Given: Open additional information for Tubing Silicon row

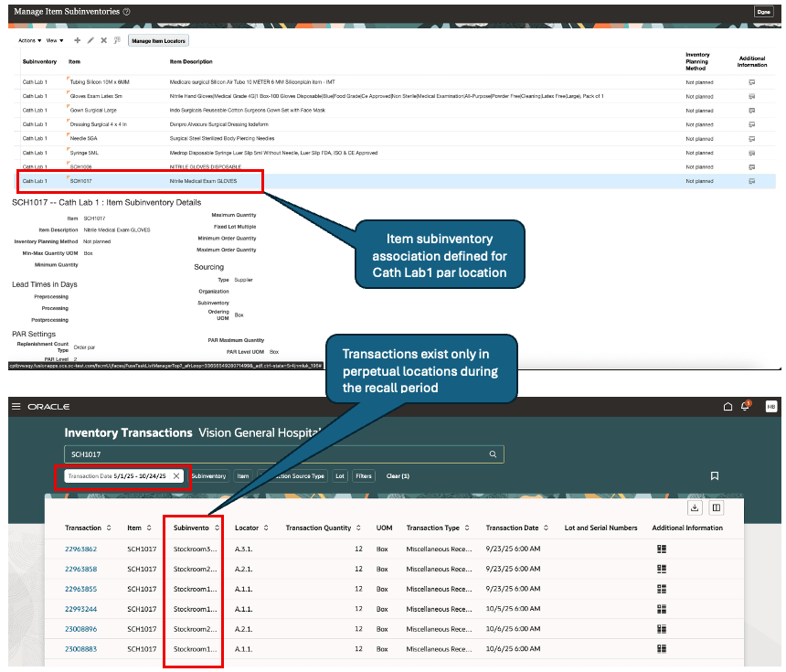Looking at the screenshot, I should coord(752,81).
